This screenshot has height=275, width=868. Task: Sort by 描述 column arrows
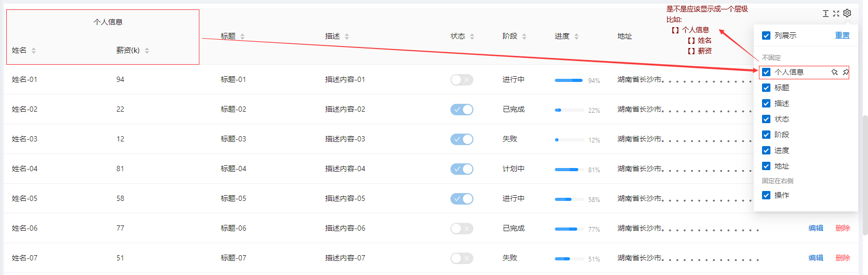(x=347, y=37)
